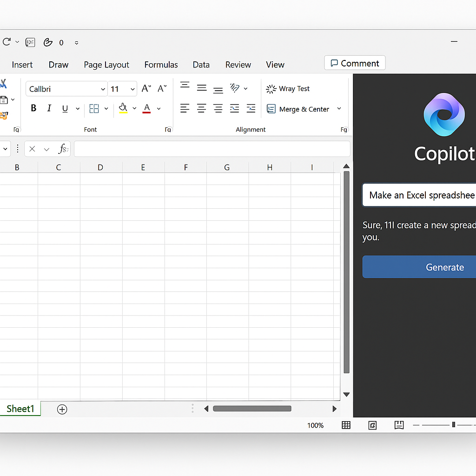Switch to the Draw tab
The height and width of the screenshot is (476, 476).
click(59, 65)
